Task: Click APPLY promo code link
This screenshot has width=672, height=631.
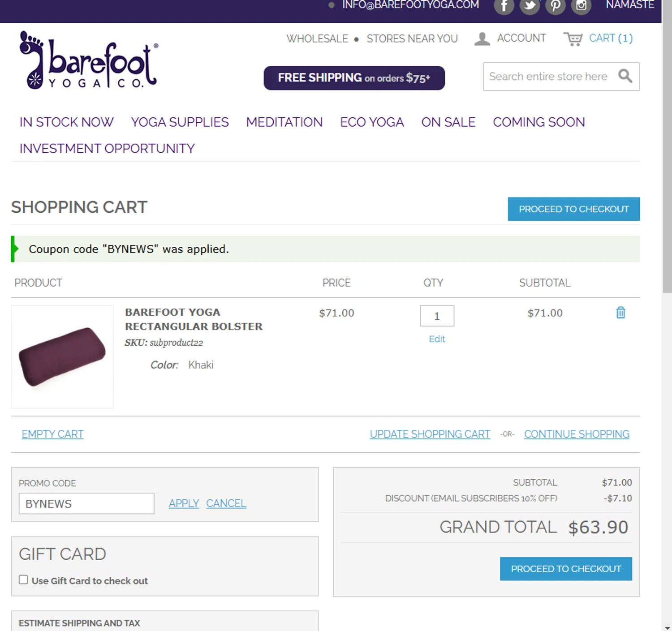Action: [184, 503]
